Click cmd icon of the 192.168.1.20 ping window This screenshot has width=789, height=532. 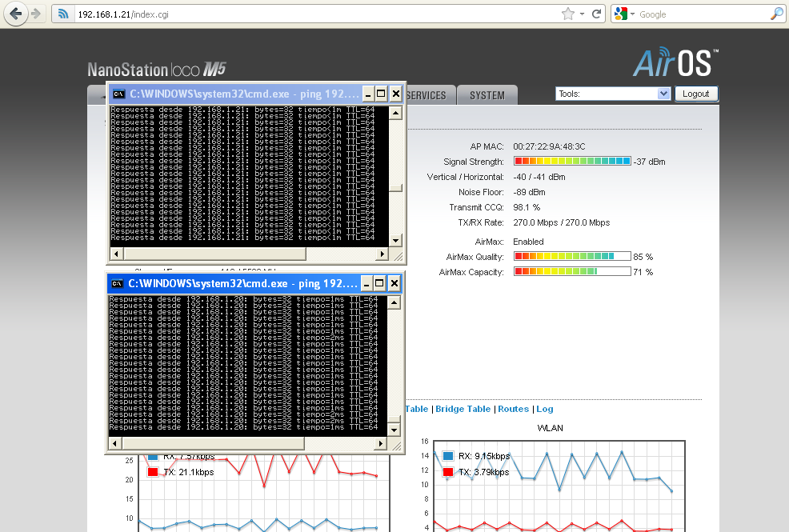[x=117, y=283]
